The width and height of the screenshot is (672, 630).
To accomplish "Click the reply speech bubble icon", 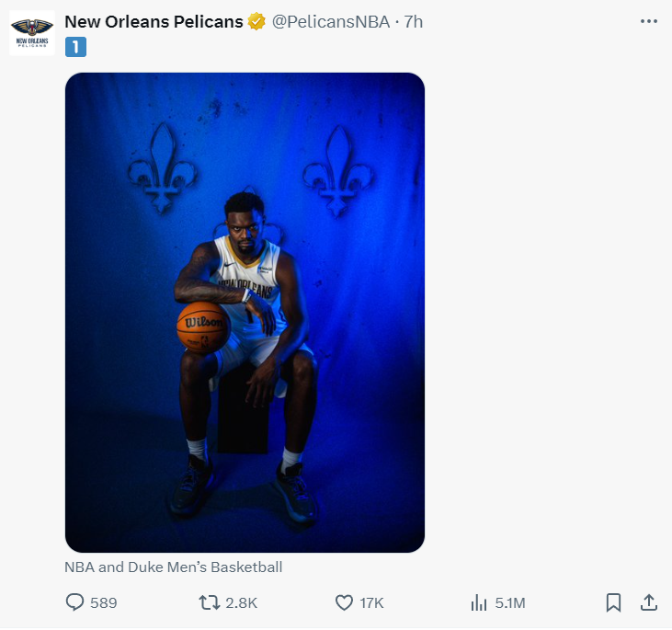I will [x=75, y=602].
